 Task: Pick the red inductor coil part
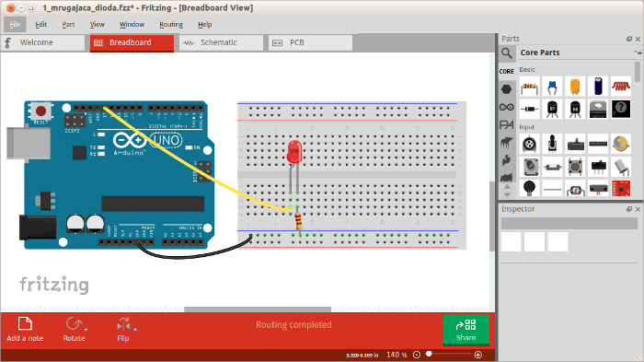point(621,87)
